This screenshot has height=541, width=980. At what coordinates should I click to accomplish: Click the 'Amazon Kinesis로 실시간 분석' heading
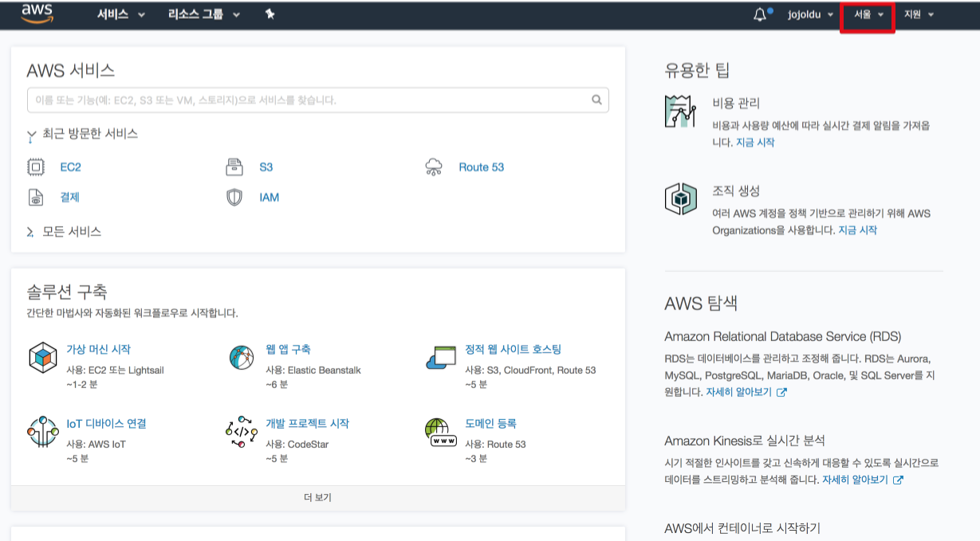click(x=745, y=441)
